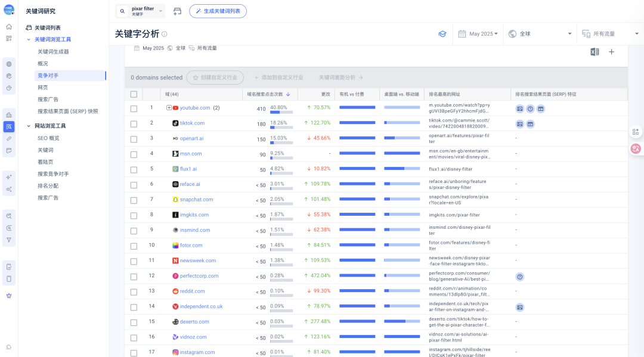
Task: Open the link icon in left rail
Action: pos(8,139)
